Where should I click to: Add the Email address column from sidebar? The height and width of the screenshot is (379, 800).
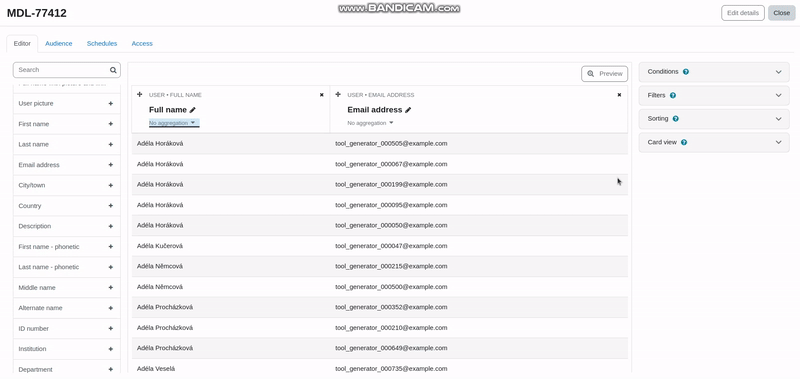click(x=110, y=165)
